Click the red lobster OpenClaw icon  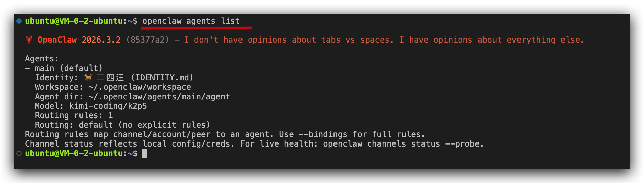tap(29, 40)
